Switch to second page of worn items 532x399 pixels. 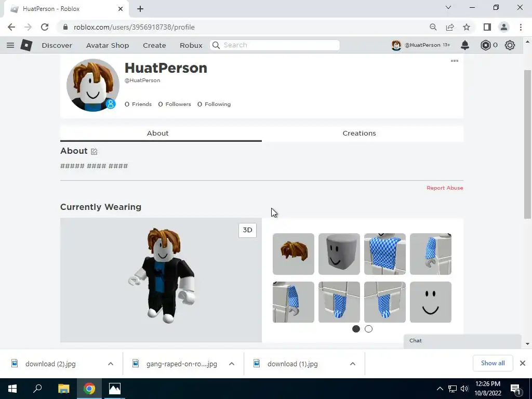(368, 329)
